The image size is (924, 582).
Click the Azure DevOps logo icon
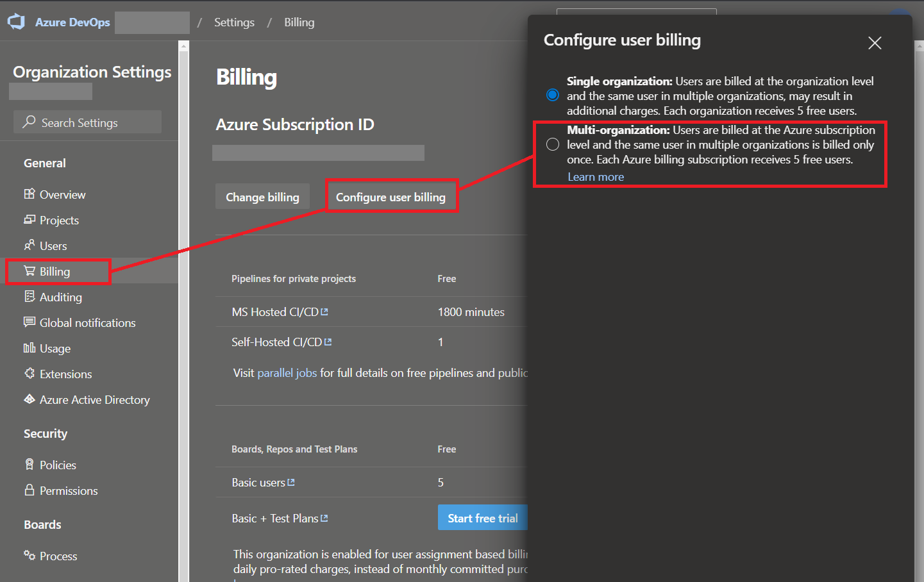pos(16,21)
